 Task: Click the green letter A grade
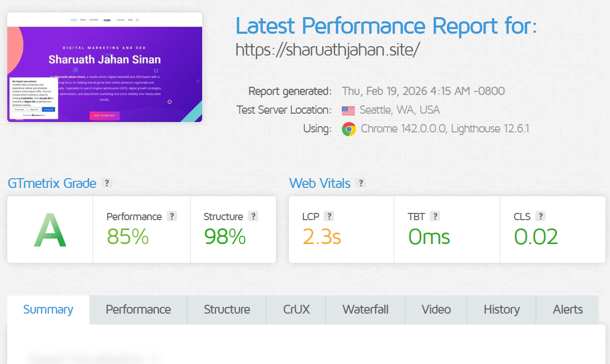tap(50, 230)
